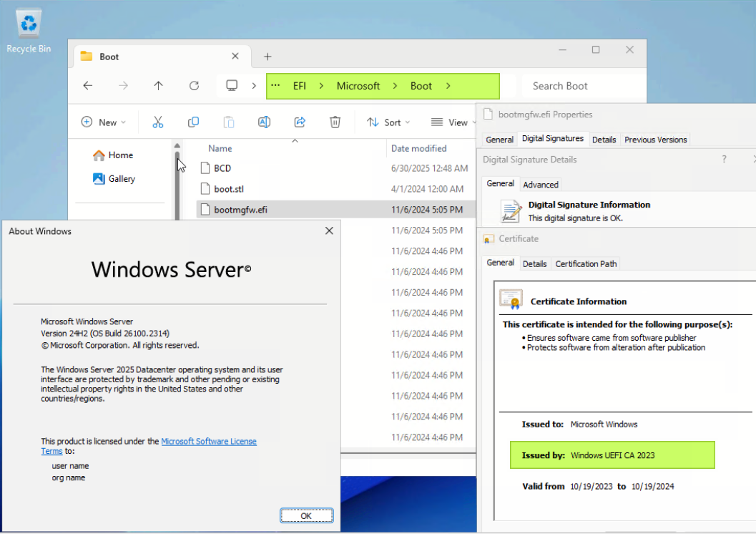Image resolution: width=756 pixels, height=534 pixels.
Task: Open the Advanced signature details tab
Action: point(541,185)
